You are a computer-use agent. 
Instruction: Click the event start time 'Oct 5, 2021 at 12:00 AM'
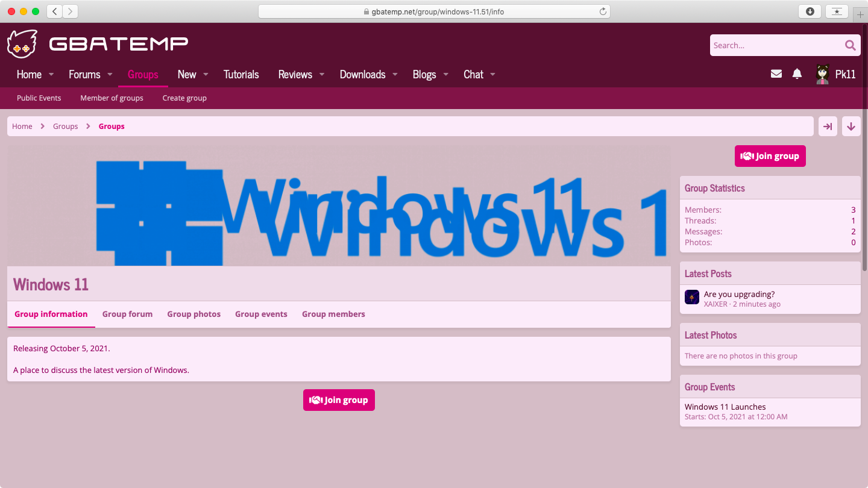click(748, 417)
